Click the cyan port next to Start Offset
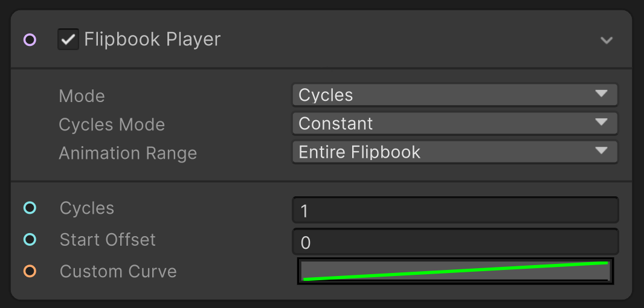 pyautogui.click(x=30, y=240)
